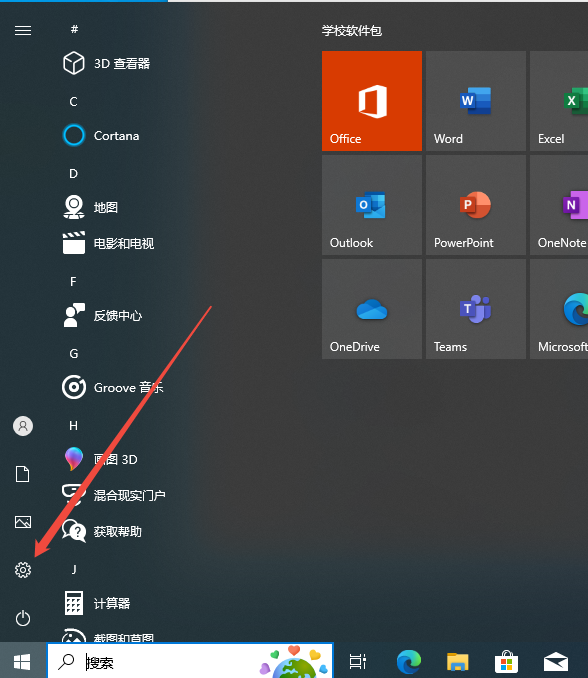This screenshot has height=678, width=588.
Task: Open 电影和电视 app
Action: [x=109, y=243]
